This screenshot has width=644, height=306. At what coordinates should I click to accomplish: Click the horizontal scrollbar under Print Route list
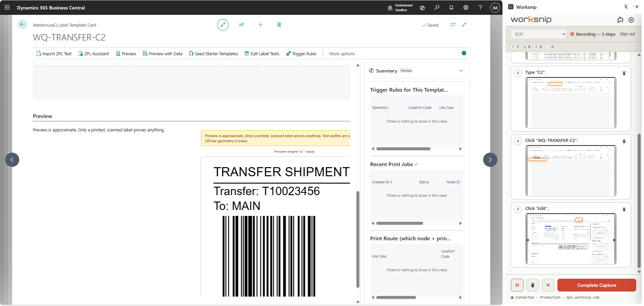click(396, 297)
